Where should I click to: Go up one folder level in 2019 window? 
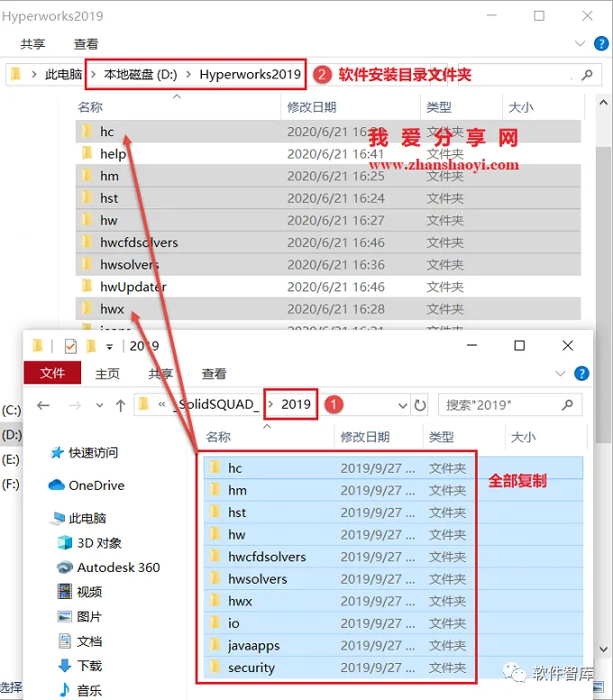point(121,405)
